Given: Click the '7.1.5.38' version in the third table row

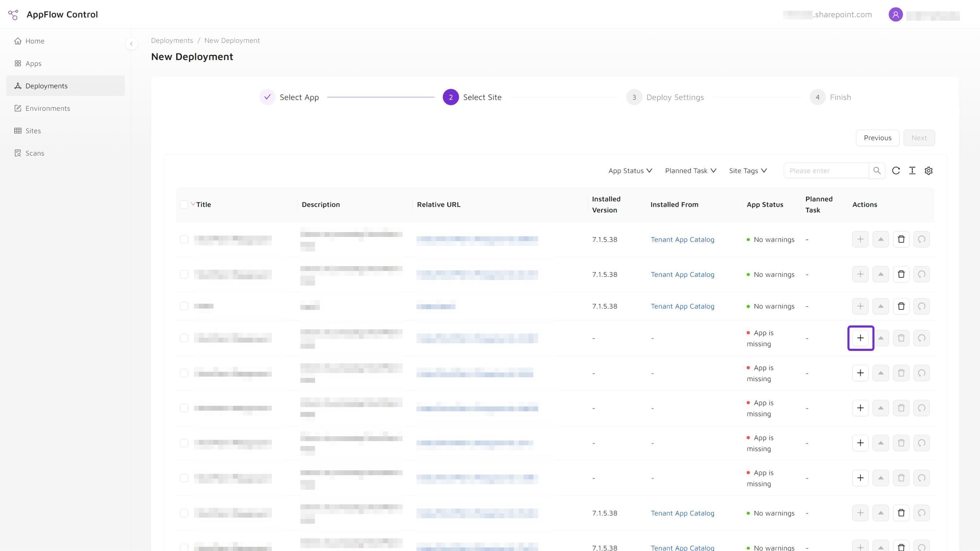Looking at the screenshot, I should 604,306.
